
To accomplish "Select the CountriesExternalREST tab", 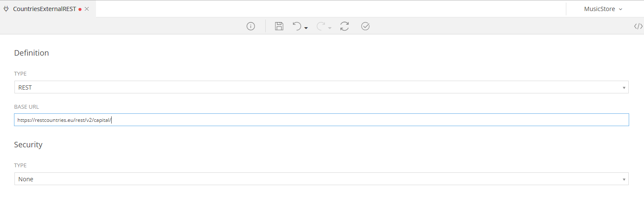I will click(x=45, y=9).
